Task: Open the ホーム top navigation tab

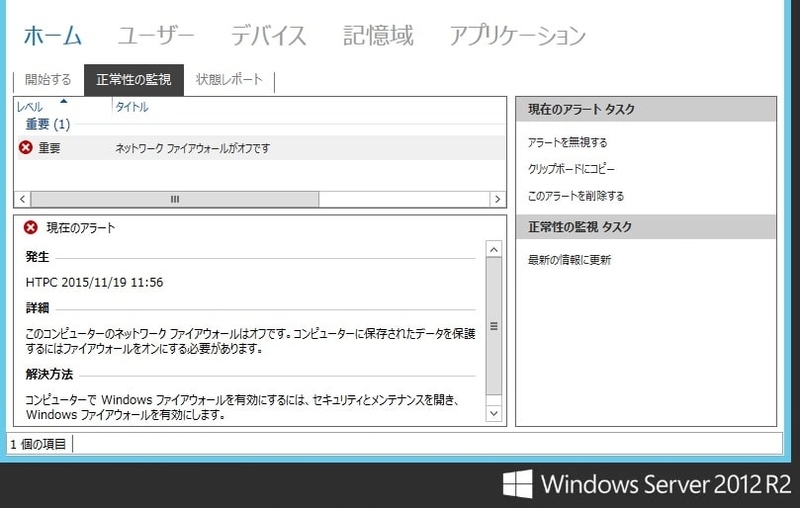Action: click(53, 36)
